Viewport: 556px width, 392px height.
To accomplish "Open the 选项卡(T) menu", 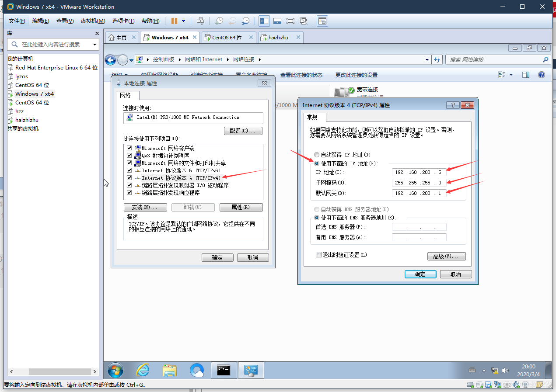I will pos(124,21).
